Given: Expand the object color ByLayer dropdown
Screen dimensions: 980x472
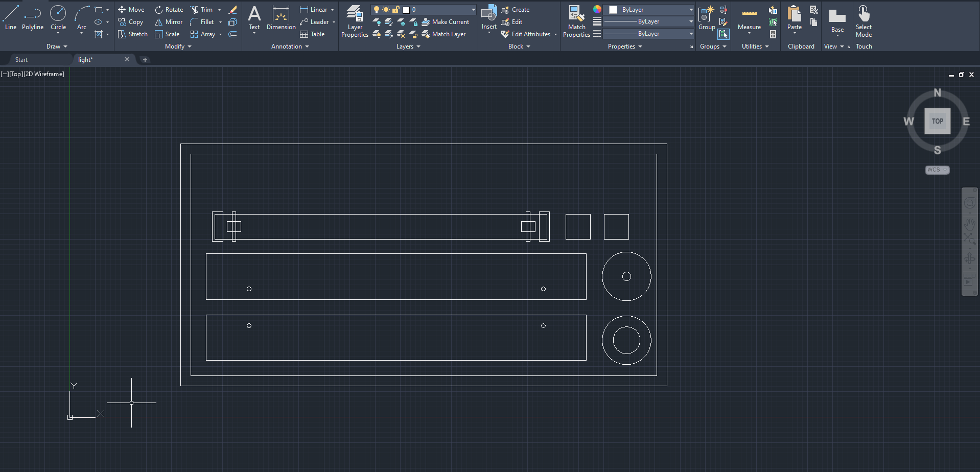Looking at the screenshot, I should pyautogui.click(x=691, y=9).
